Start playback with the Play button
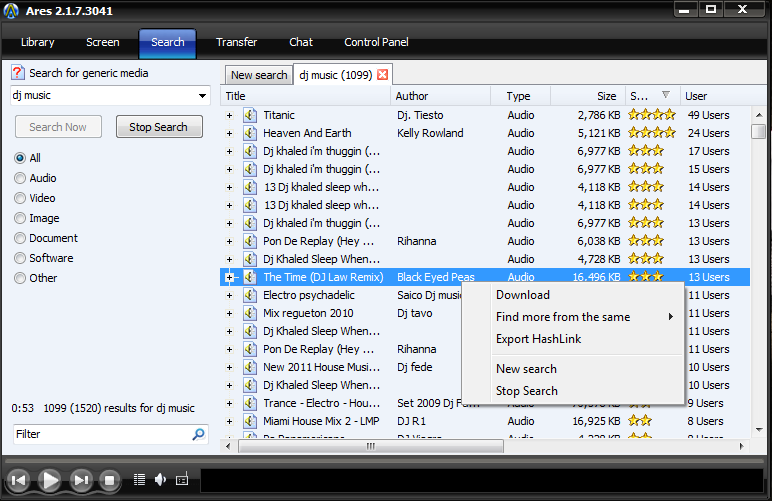This screenshot has height=501, width=772. pos(50,480)
